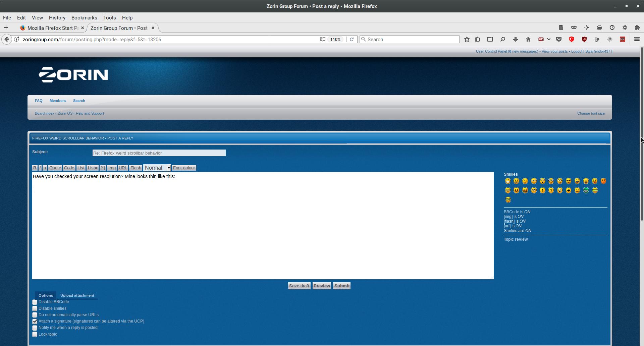
Task: Expand the HD extension dropdown arrow
Action: pyautogui.click(x=549, y=39)
